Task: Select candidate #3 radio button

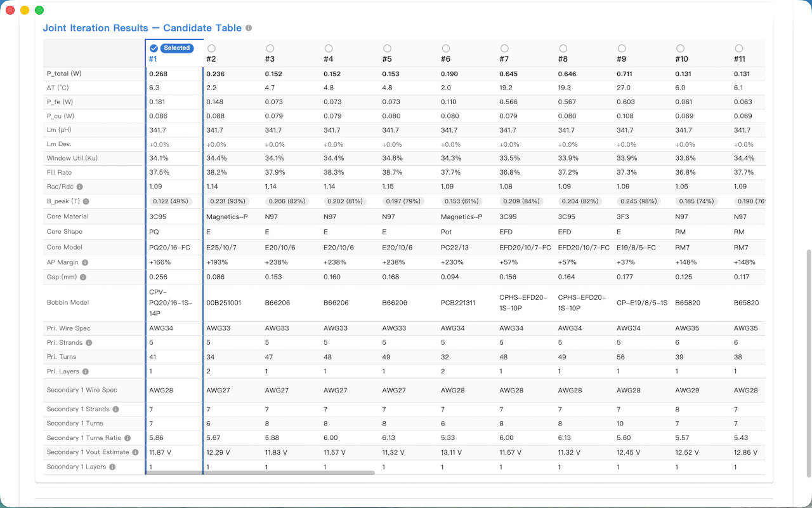Action: pos(270,48)
